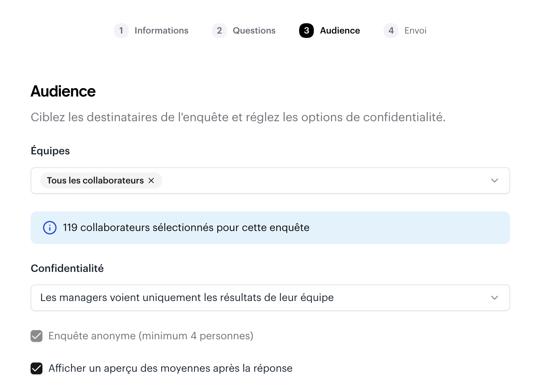Click the "Audience" page heading
Screen dimensions: 537x392
(63, 91)
